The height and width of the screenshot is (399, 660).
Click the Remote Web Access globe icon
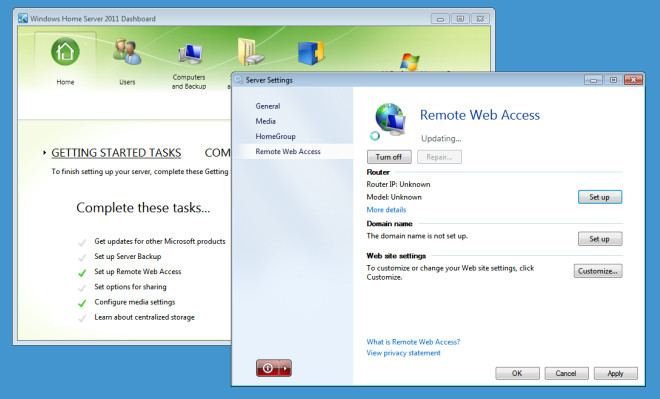[390, 119]
